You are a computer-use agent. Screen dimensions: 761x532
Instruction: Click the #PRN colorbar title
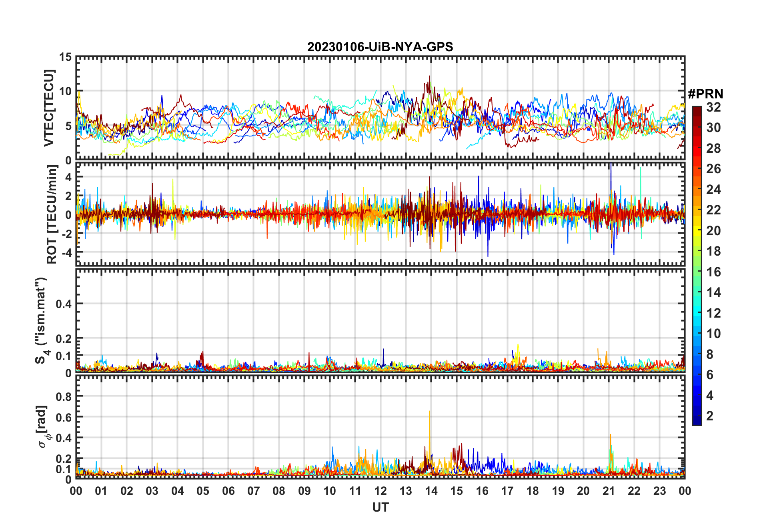click(705, 94)
